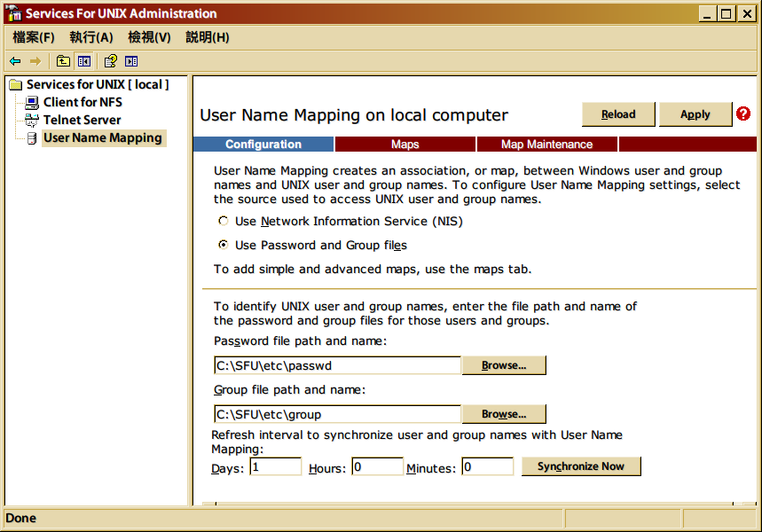The image size is (762, 532).
Task: Click the Services For UNIX title bar icon
Action: click(11, 13)
